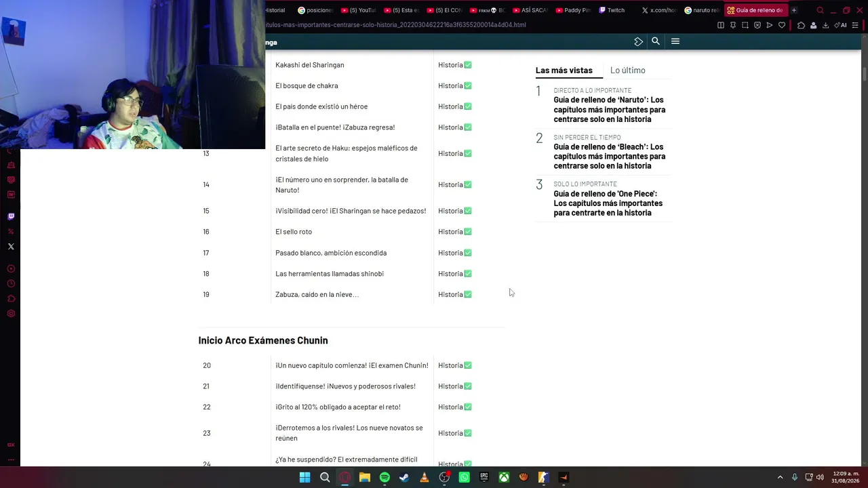Click episode title 'El bosque de chakra'
Viewport: 868px width, 488px height.
click(307, 86)
